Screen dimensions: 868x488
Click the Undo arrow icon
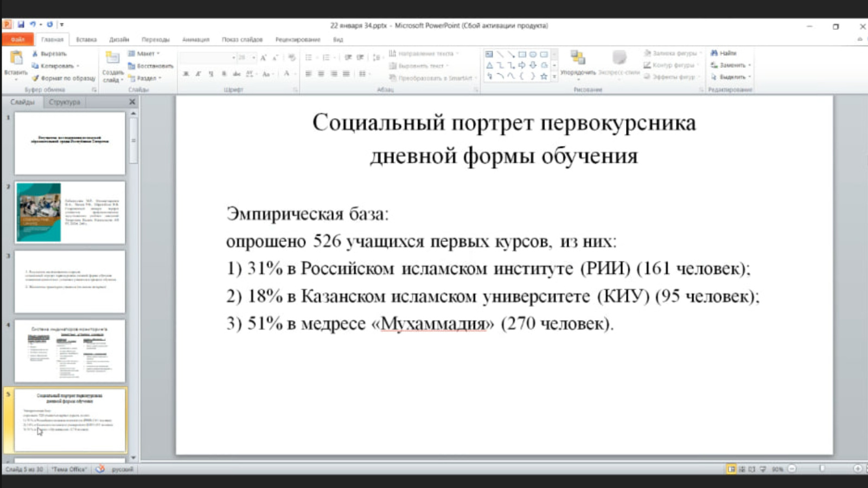click(x=33, y=24)
